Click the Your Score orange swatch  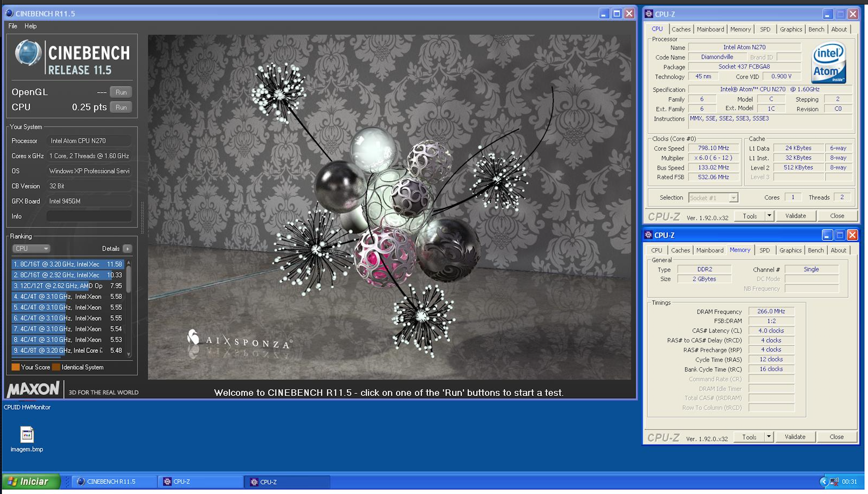pyautogui.click(x=16, y=367)
